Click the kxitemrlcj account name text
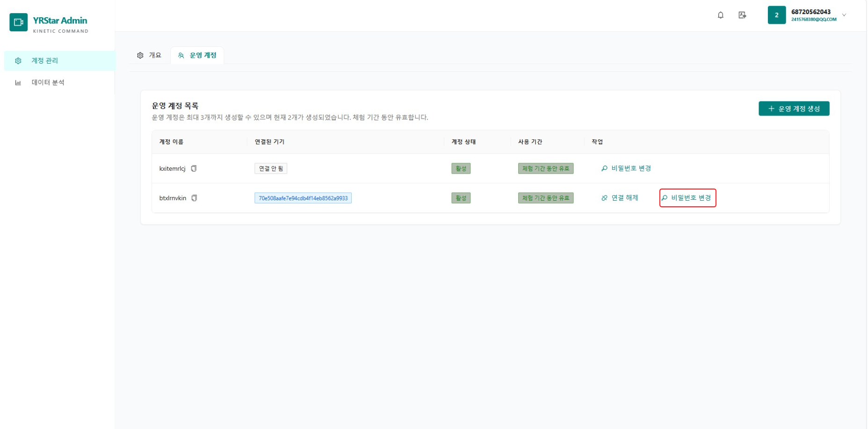Screen dimensions: 868x429 [172, 168]
